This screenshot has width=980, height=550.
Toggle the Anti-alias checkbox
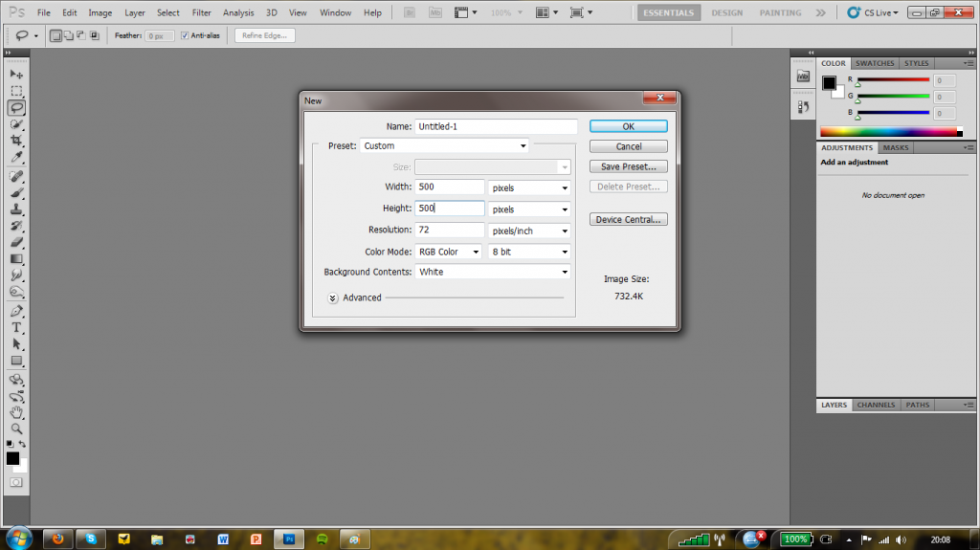coord(185,35)
